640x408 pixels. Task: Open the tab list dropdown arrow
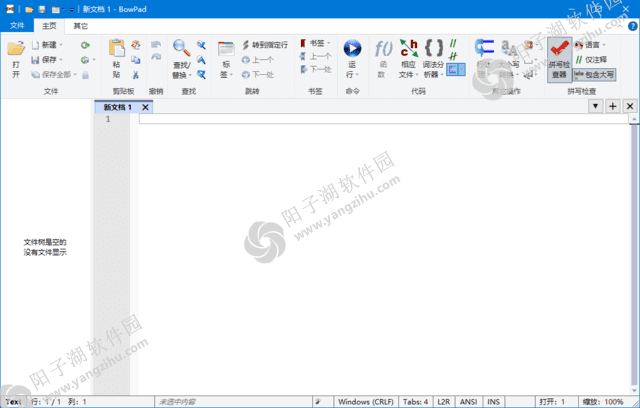click(x=594, y=106)
